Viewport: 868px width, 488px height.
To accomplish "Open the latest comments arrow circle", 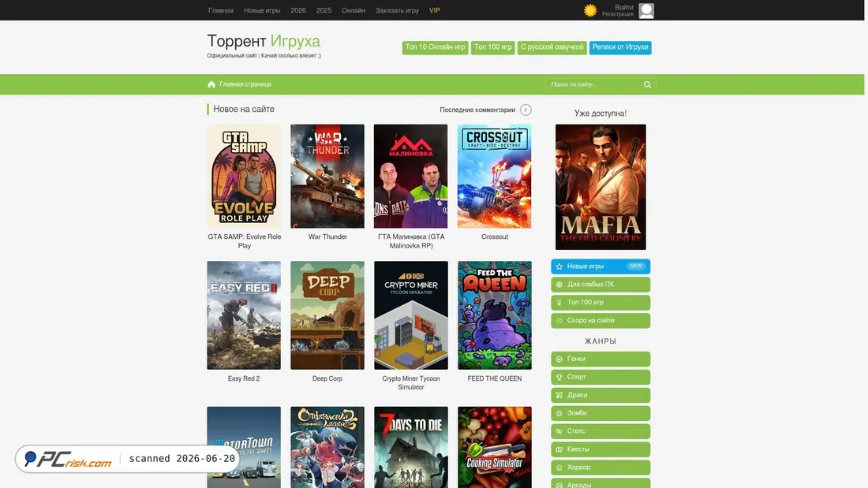I will [526, 110].
